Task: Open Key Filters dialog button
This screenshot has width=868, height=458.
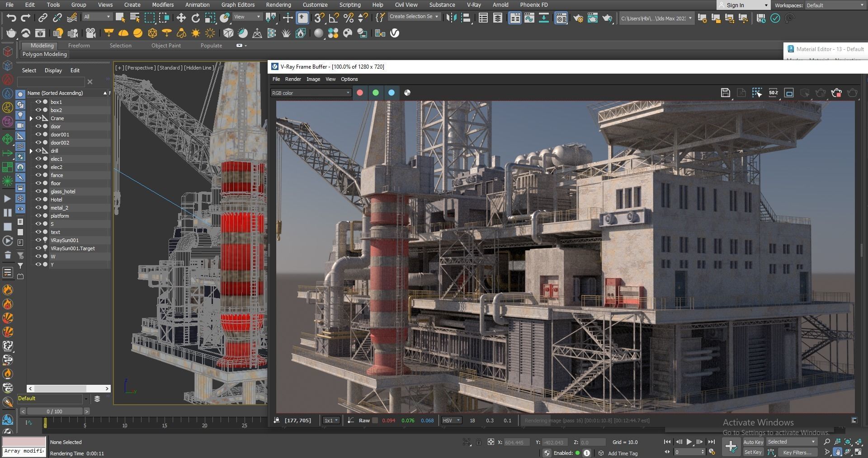Action: click(797, 452)
